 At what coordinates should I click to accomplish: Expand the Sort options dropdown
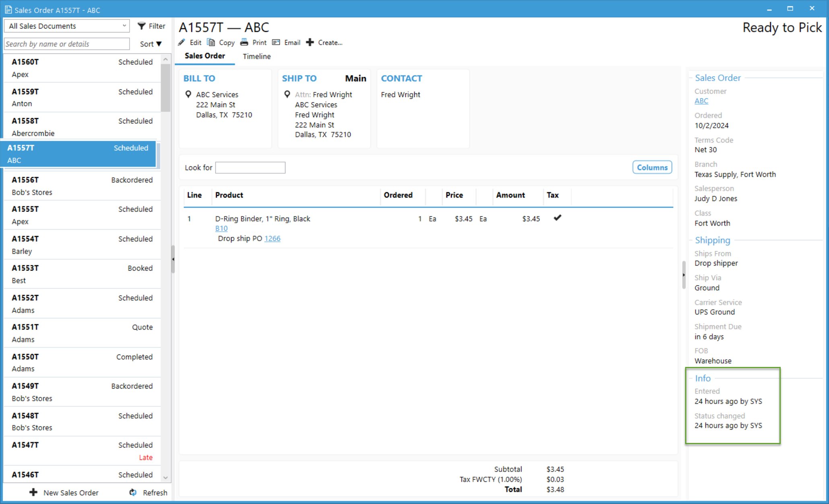click(150, 44)
